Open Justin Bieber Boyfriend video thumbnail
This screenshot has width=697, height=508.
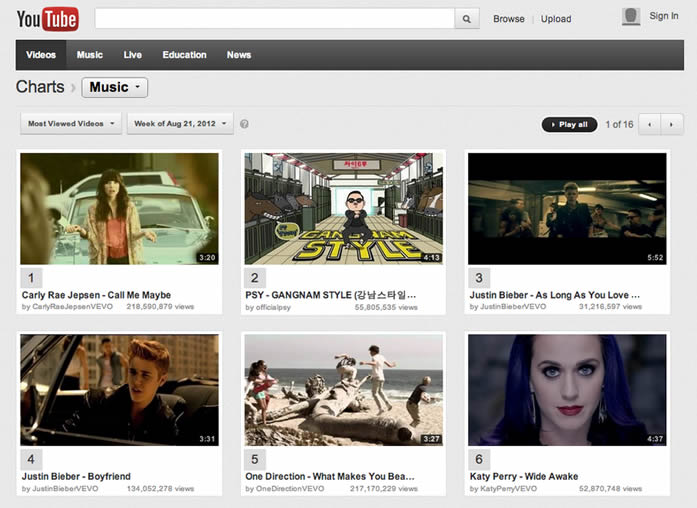[x=119, y=390]
